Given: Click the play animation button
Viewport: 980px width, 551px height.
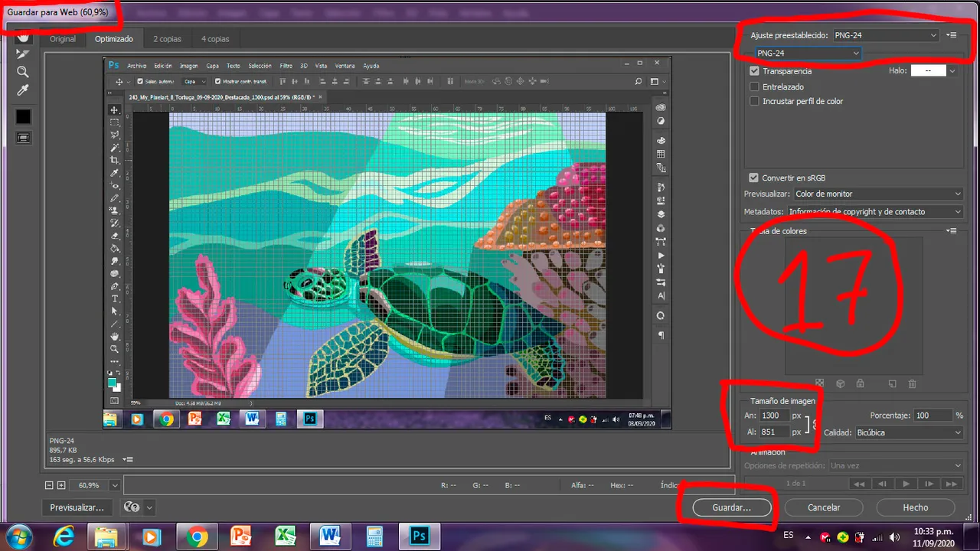Looking at the screenshot, I should [x=906, y=484].
